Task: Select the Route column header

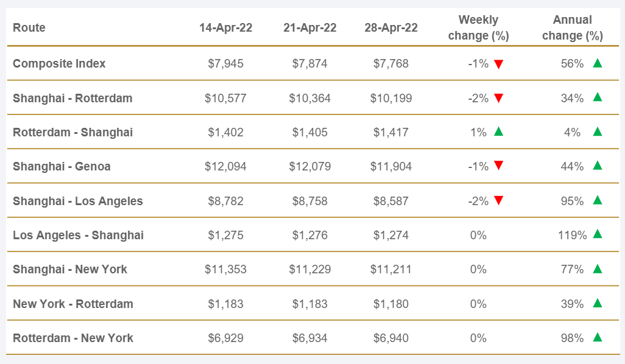Action: pyautogui.click(x=29, y=28)
